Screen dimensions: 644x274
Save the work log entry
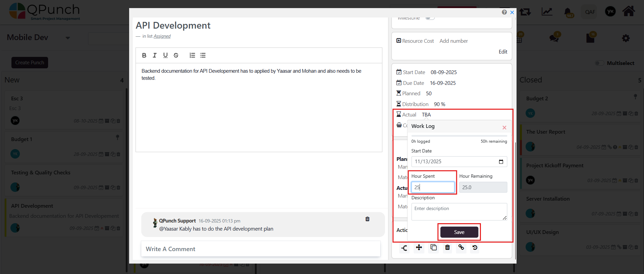point(459,232)
